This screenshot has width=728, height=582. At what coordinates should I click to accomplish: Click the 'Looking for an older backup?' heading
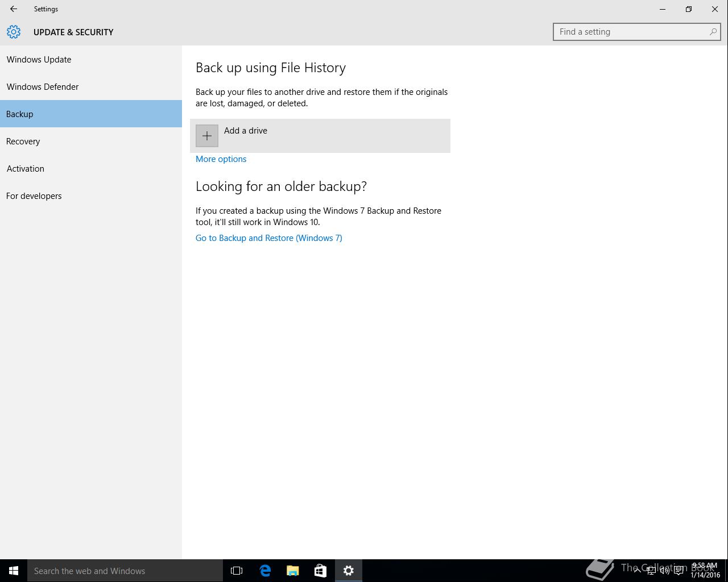281,186
